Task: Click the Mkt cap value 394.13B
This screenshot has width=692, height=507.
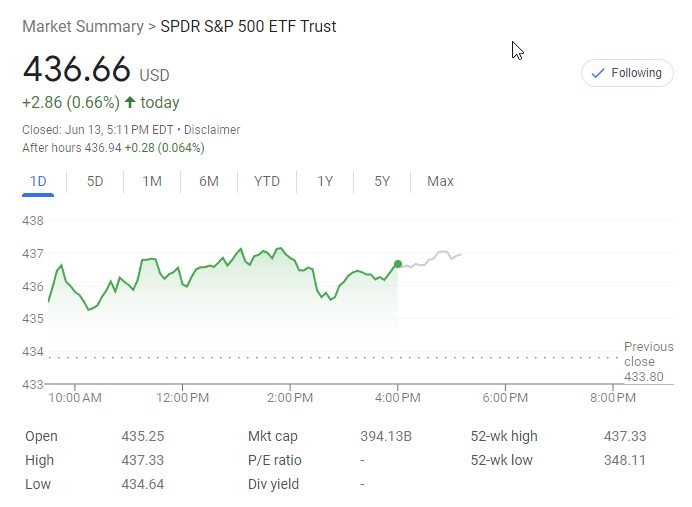Action: (386, 436)
